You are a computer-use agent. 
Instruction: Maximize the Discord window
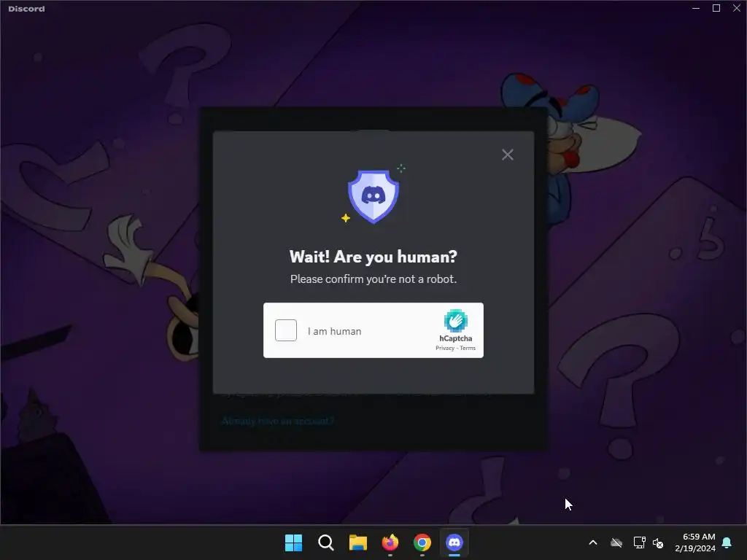(x=716, y=8)
